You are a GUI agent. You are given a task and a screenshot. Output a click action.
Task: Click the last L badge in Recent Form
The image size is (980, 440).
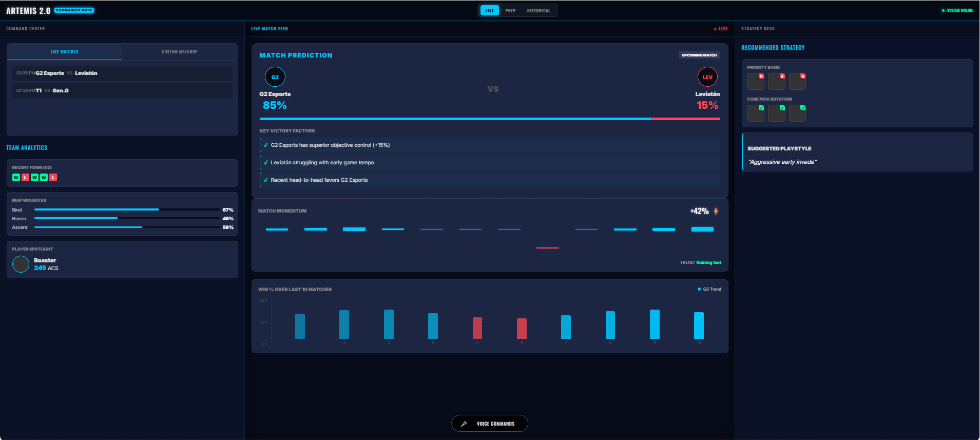[x=53, y=178]
